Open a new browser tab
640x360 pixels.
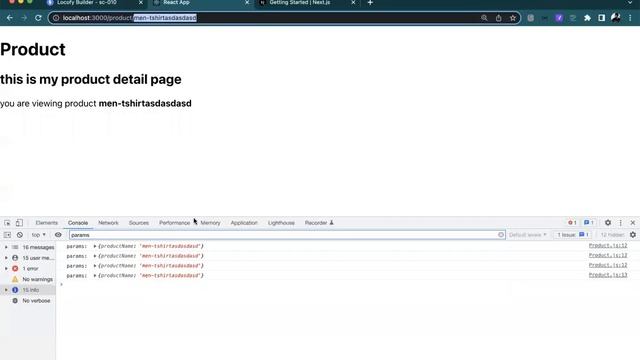tap(370, 2)
